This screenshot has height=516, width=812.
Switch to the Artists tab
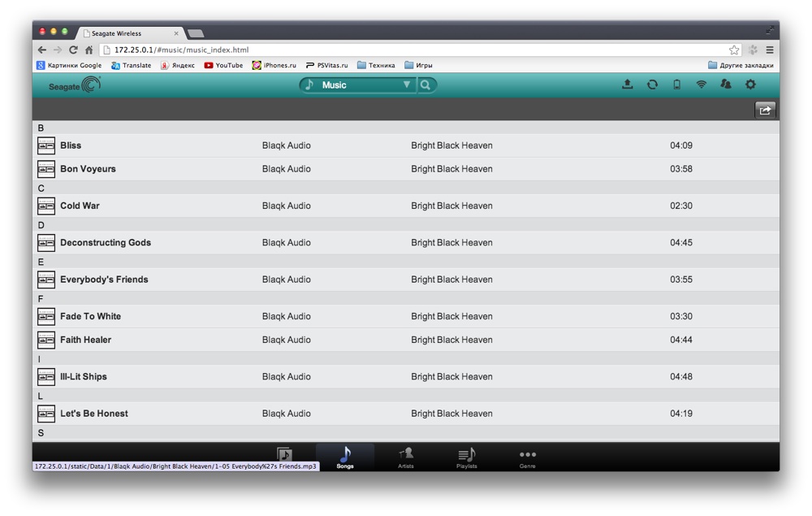pos(405,457)
